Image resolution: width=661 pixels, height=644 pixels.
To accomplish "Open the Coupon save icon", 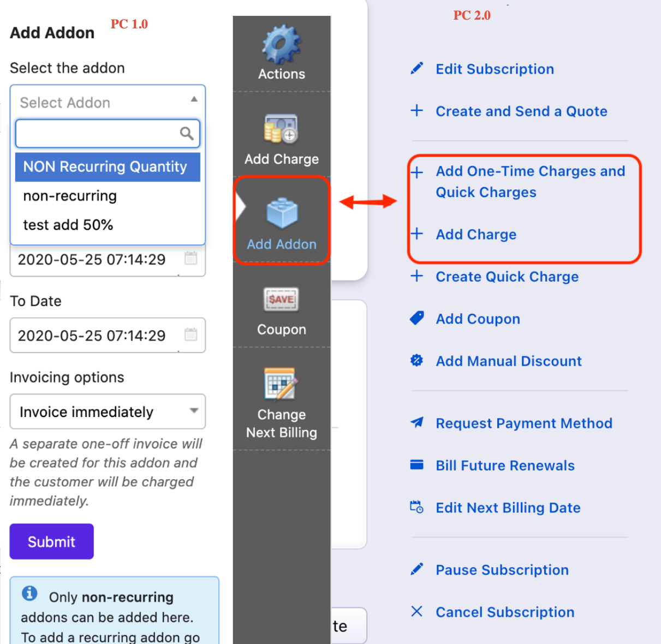I will coord(281,299).
